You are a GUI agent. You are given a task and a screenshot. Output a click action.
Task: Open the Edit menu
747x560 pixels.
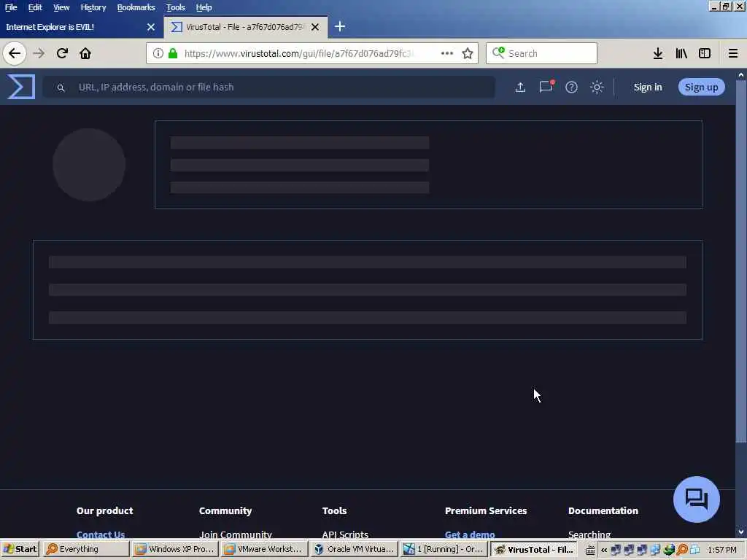pos(35,7)
